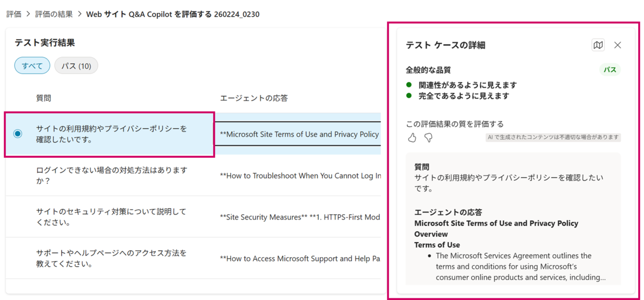Close the test case details panel
The width and height of the screenshot is (644, 300).
pyautogui.click(x=618, y=45)
